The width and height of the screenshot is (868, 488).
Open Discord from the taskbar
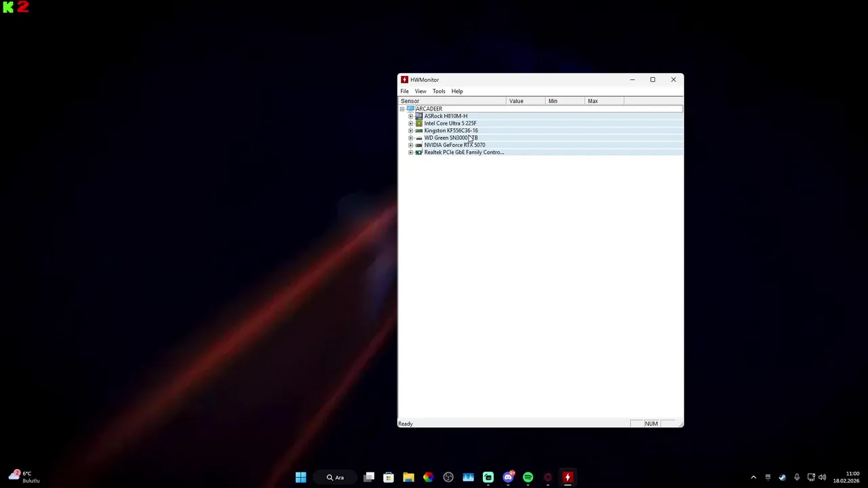click(x=508, y=477)
